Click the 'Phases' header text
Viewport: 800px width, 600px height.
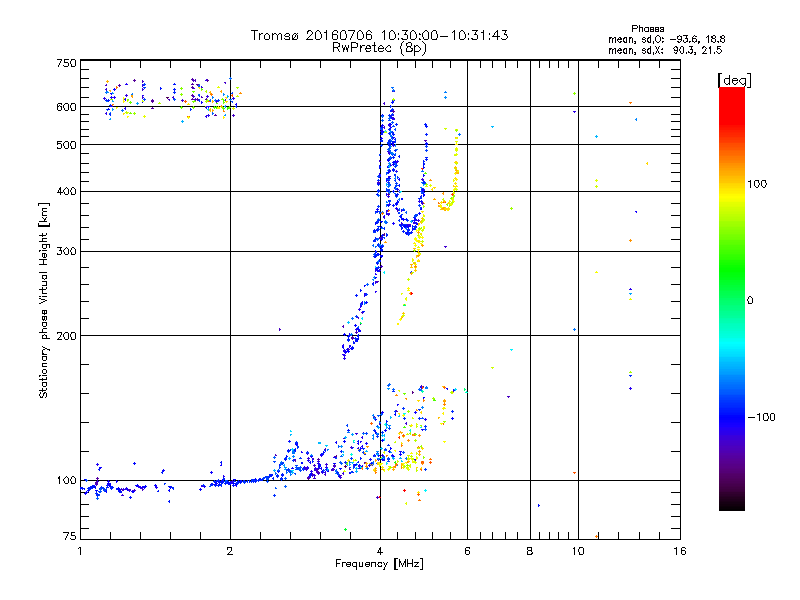[647, 29]
